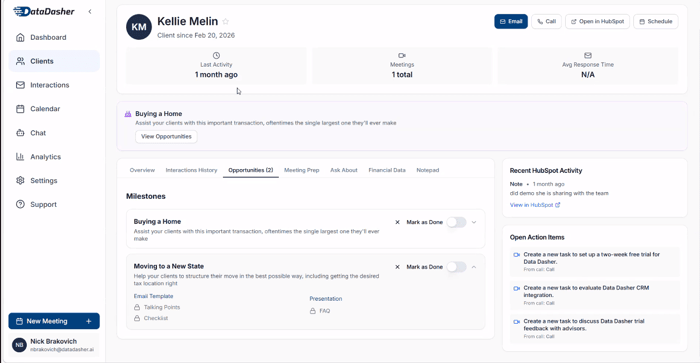Image resolution: width=700 pixels, height=363 pixels.
Task: Dismiss the Buying a Home milestone
Action: click(397, 222)
